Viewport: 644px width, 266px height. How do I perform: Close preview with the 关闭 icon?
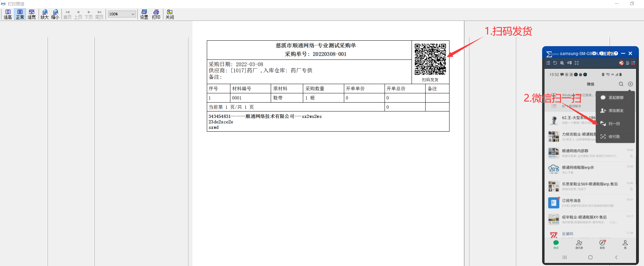[170, 14]
